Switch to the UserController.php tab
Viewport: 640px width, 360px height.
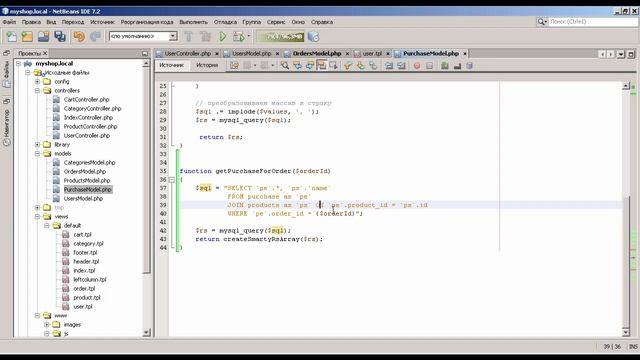coord(187,53)
